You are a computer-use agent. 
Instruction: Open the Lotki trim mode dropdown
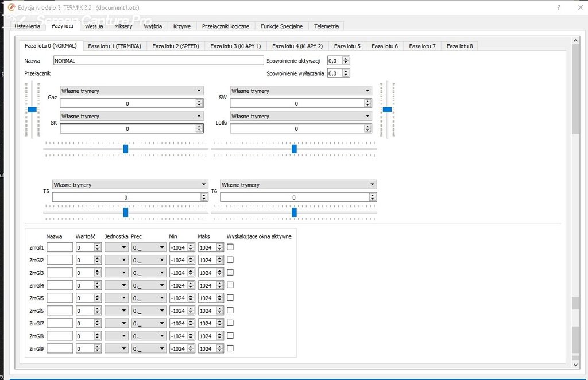pyautogui.click(x=301, y=116)
